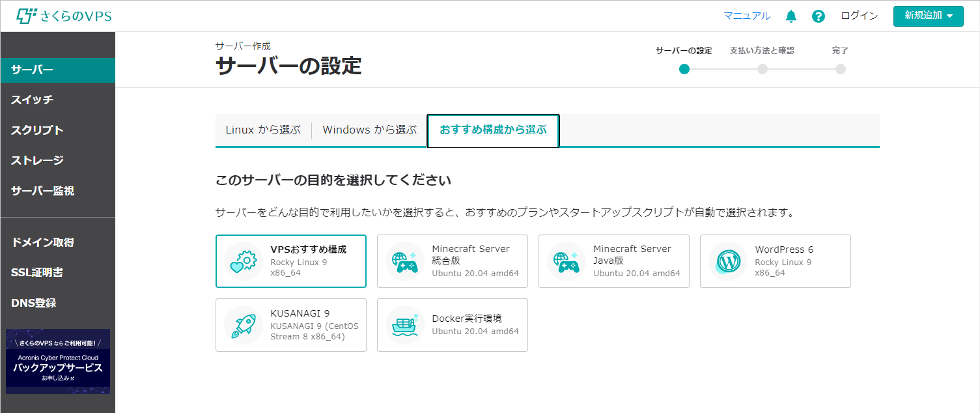Image resolution: width=980 pixels, height=413 pixels.
Task: Choose the Docker実行環境 card title
Action: pos(467,319)
